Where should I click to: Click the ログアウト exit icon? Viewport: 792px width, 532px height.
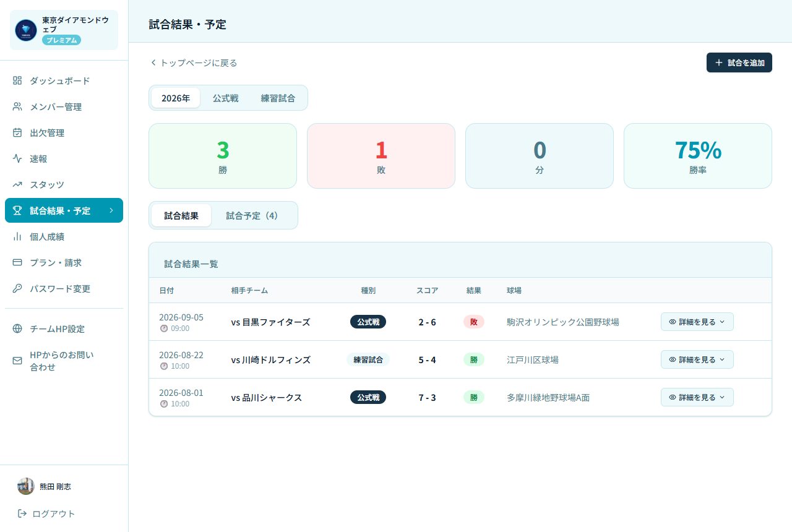click(x=22, y=513)
